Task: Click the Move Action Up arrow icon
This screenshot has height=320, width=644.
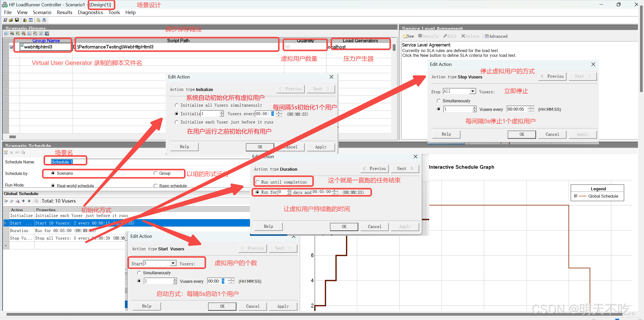Action: [23, 201]
